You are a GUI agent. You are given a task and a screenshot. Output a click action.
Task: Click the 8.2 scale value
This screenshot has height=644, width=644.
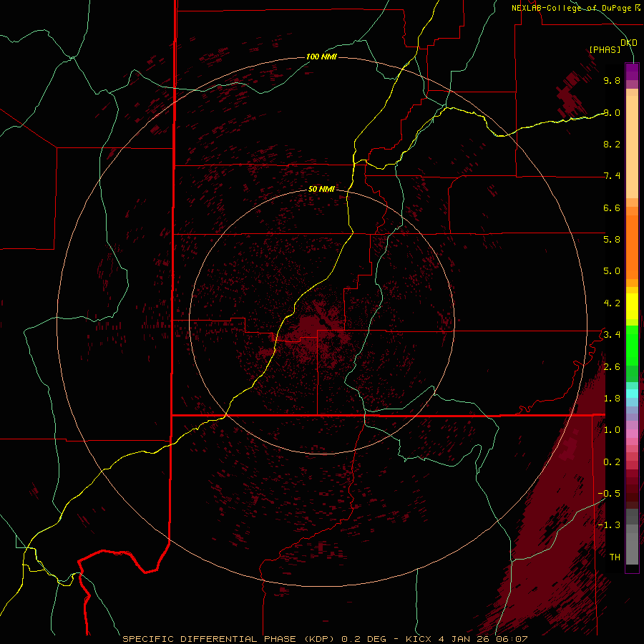pyautogui.click(x=612, y=144)
